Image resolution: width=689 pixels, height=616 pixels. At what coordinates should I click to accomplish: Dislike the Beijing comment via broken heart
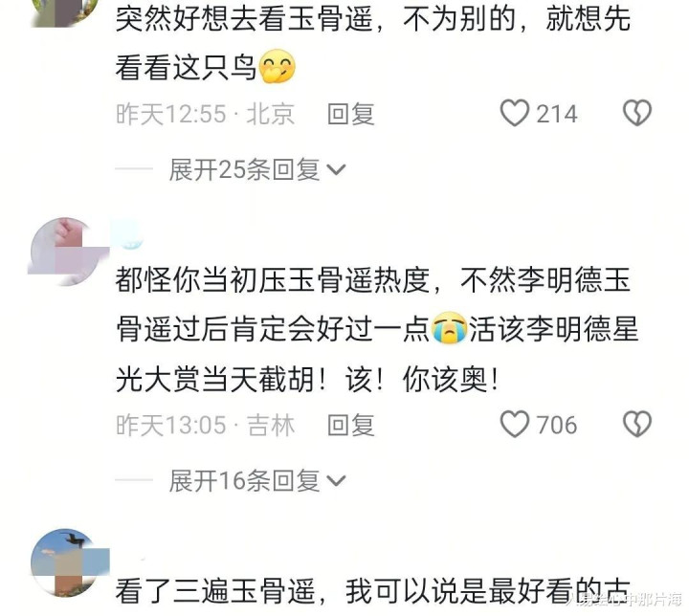pos(637,114)
